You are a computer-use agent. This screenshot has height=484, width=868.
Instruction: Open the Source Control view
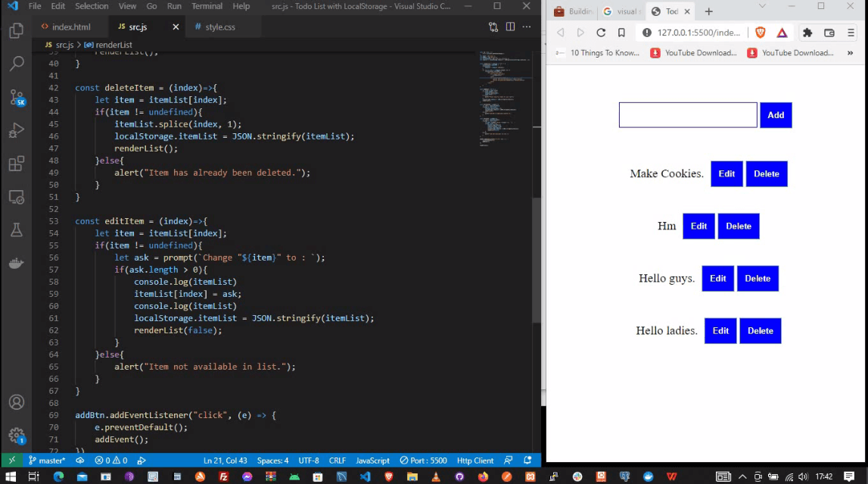16,97
